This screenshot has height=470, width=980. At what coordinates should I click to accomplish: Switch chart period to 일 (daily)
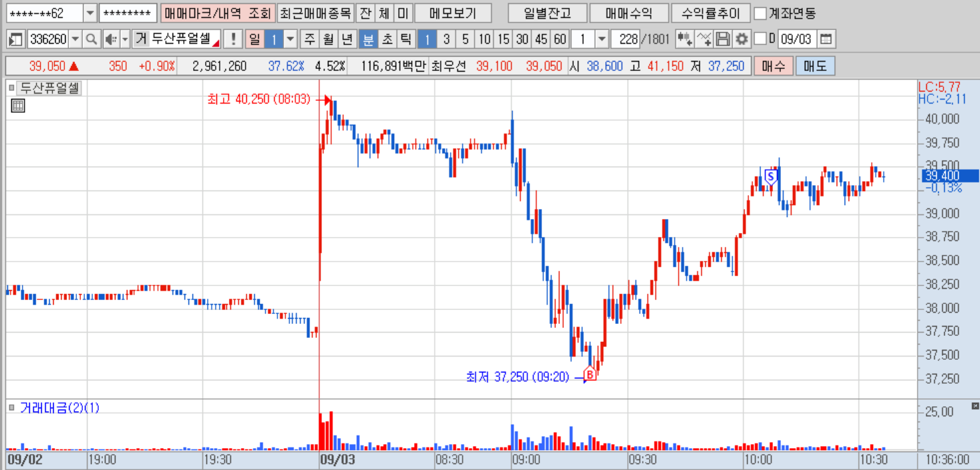(255, 39)
